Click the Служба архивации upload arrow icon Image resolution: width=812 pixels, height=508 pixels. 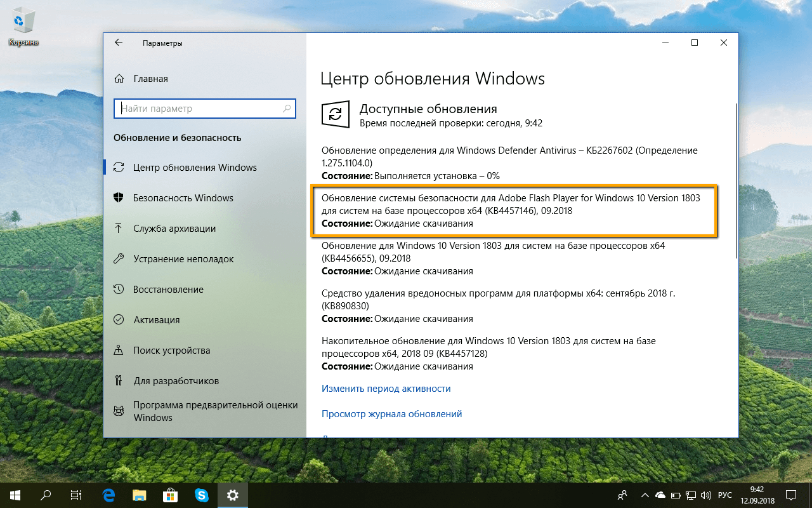coord(119,228)
